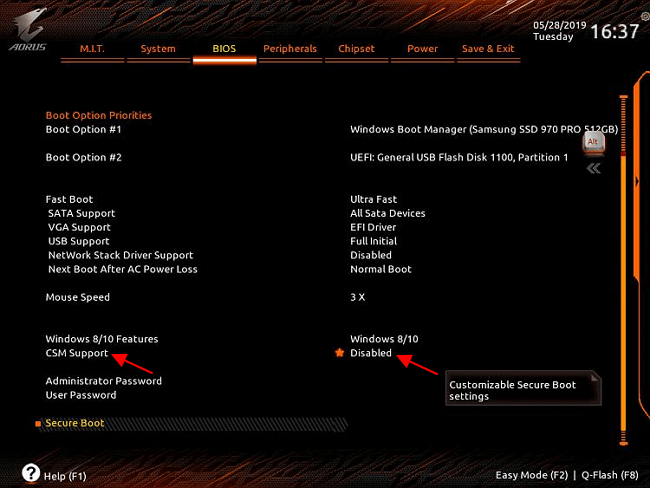Launch Q-Flash (F8)
650x488 pixels.
610,475
